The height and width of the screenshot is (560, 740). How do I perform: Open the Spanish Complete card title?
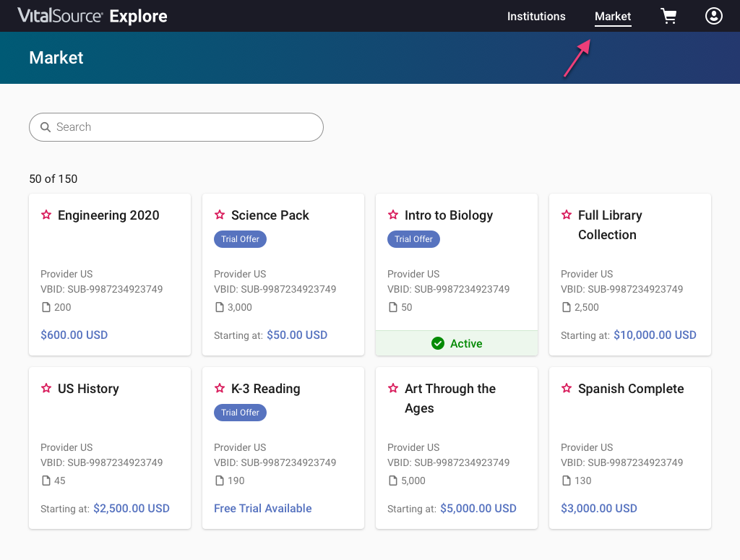click(630, 389)
